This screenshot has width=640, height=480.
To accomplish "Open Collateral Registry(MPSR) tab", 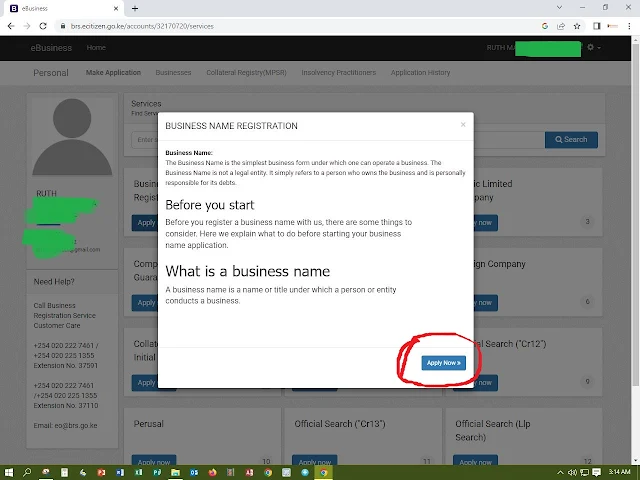I will 246,72.
